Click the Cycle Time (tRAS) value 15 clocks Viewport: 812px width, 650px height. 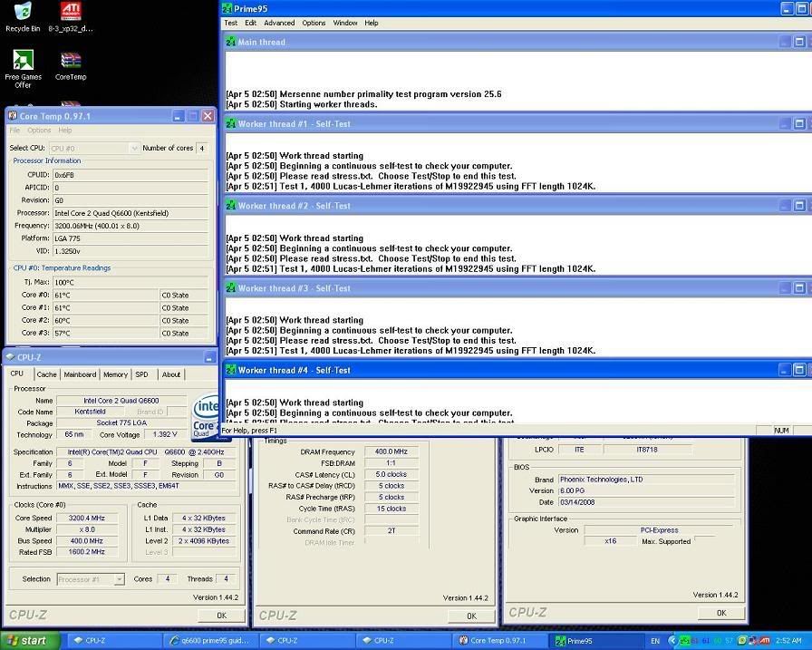391,509
